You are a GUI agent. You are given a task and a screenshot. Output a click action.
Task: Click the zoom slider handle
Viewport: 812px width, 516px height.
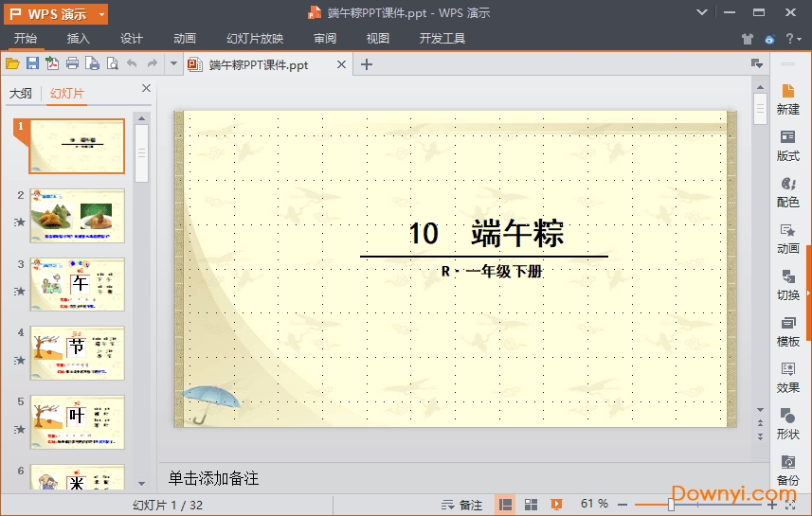pyautogui.click(x=671, y=504)
